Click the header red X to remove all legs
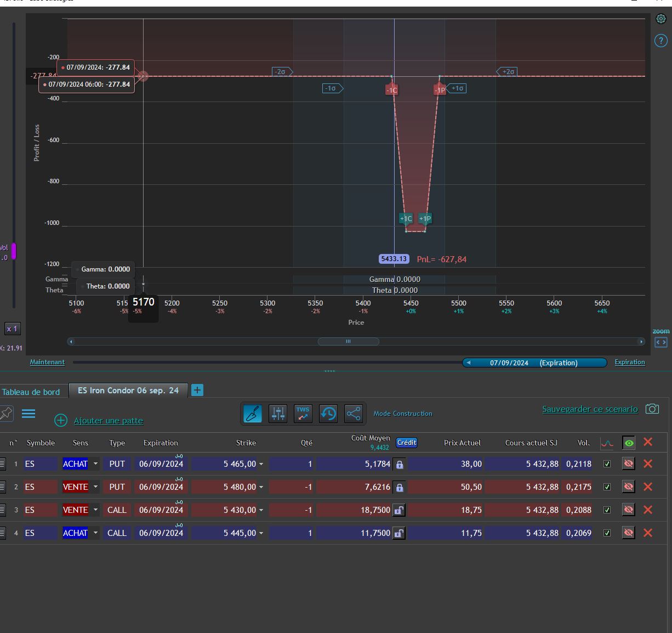The image size is (672, 633). click(x=648, y=442)
